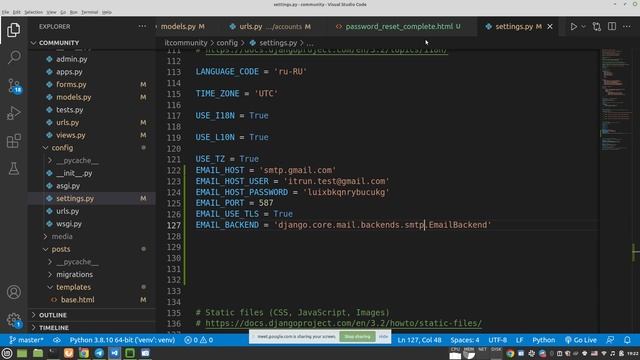640x360 pixels.
Task: Change the UTF-8 encoding in status bar
Action: pyautogui.click(x=498, y=340)
